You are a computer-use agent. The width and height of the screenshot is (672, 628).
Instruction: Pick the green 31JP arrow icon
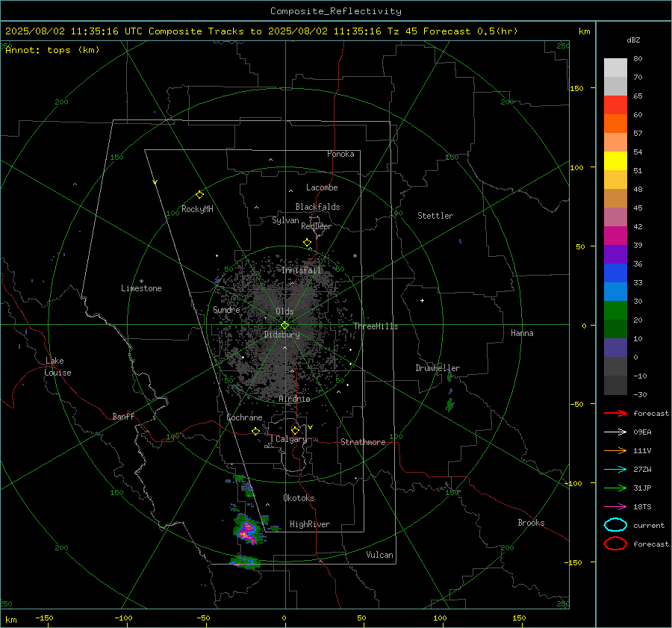(x=615, y=488)
